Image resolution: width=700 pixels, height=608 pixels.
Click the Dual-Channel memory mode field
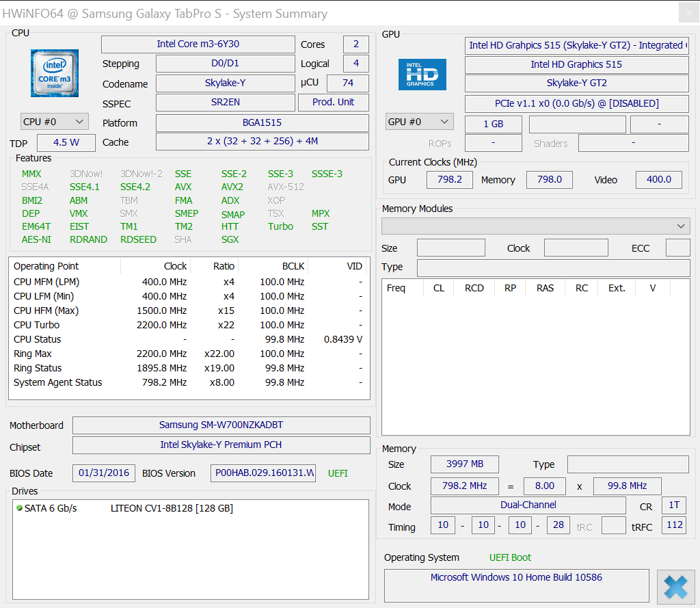528,505
